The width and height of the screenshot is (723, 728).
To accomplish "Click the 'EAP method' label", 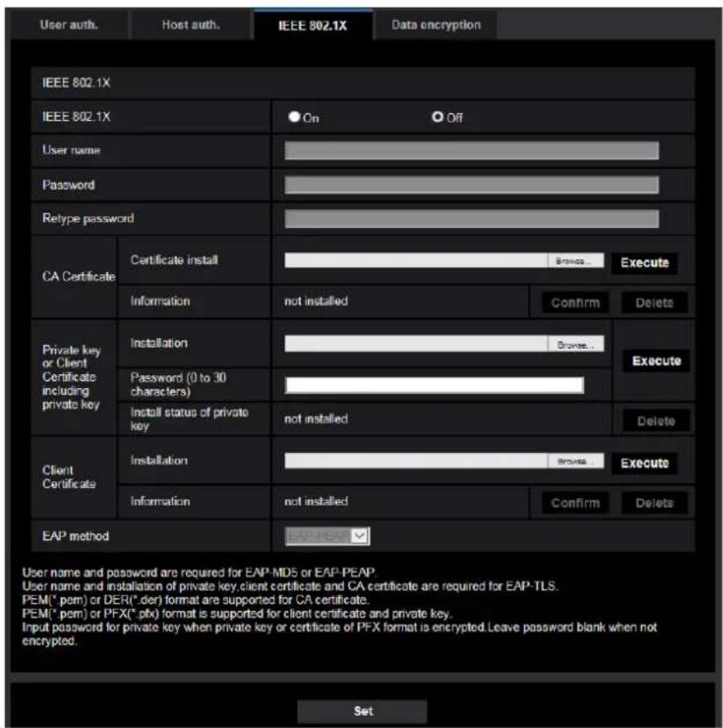I will pos(75,537).
